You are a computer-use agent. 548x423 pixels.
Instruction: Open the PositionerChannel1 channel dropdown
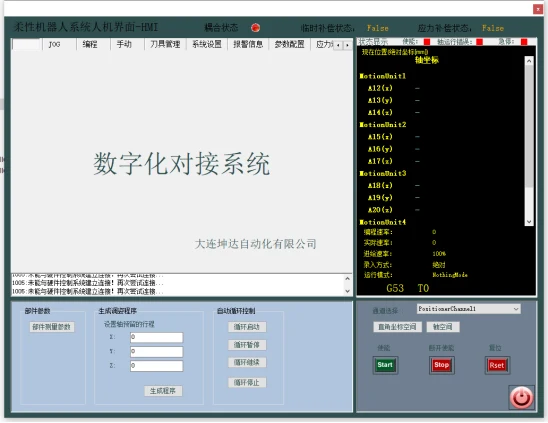tap(469, 309)
